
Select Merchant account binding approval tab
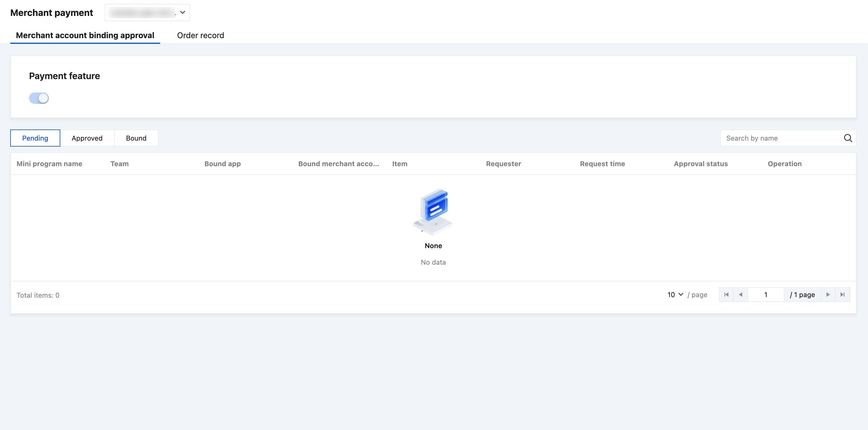[85, 35]
